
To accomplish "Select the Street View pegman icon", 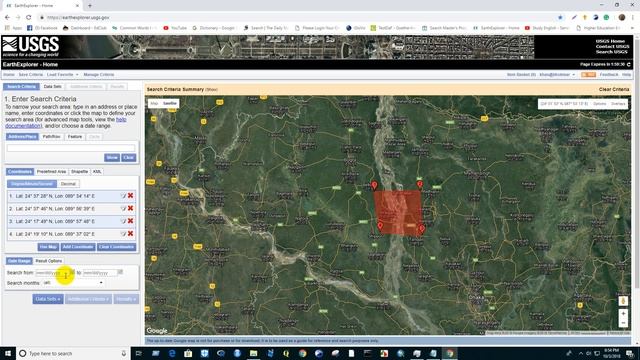I will click(x=623, y=301).
